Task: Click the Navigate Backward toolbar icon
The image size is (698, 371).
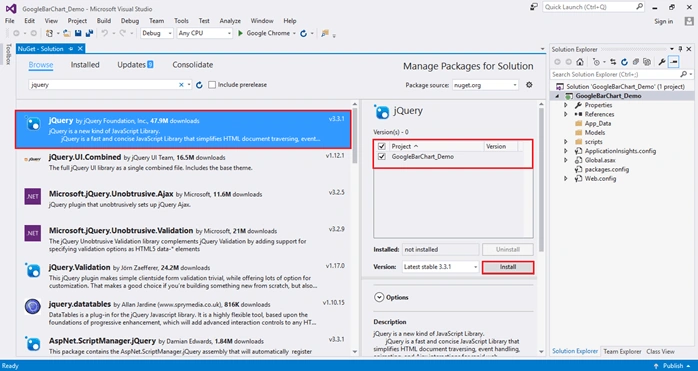Action: (16, 33)
